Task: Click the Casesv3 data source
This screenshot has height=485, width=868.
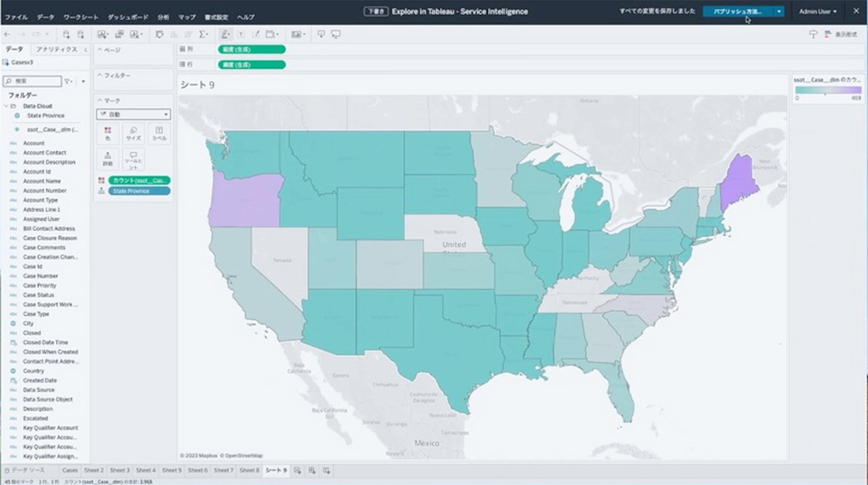Action: pyautogui.click(x=22, y=62)
